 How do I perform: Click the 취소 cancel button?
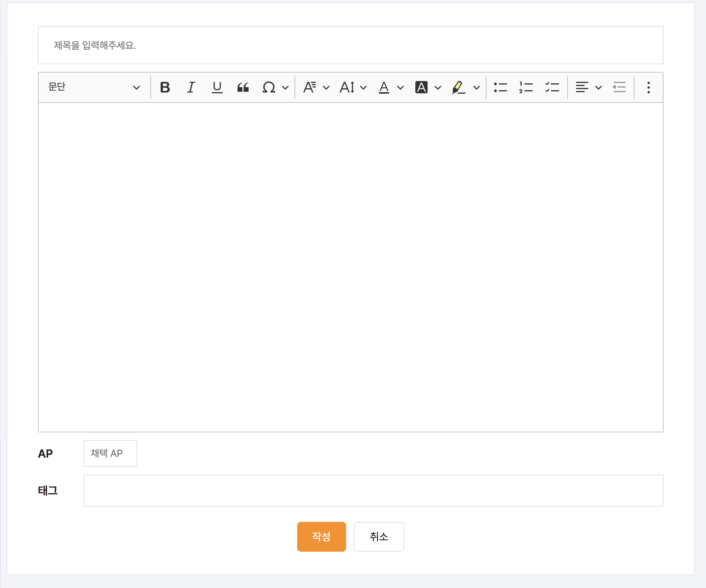pyautogui.click(x=379, y=537)
